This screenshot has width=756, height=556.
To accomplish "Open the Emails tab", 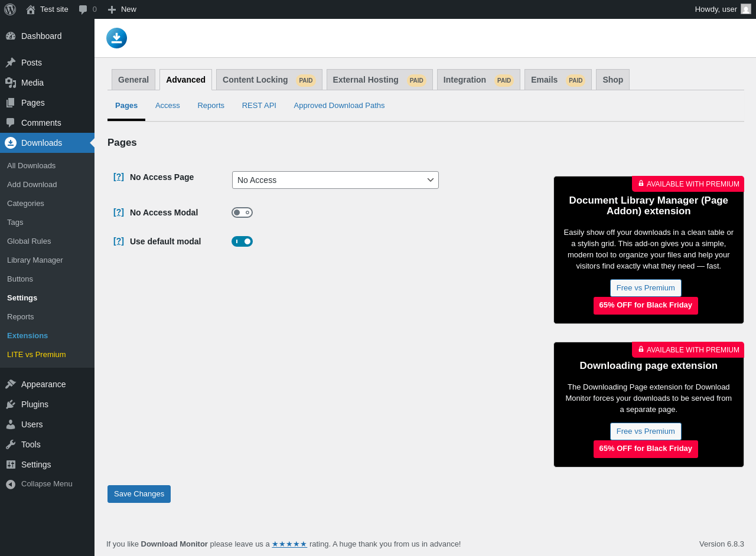I will click(x=558, y=80).
